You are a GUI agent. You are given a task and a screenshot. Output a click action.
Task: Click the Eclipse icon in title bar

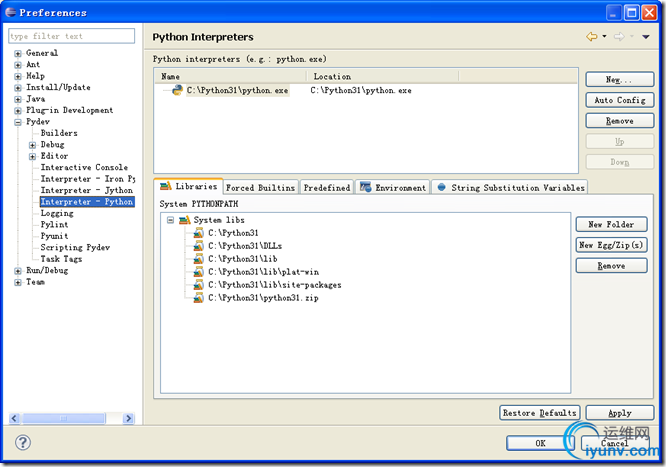(10, 12)
